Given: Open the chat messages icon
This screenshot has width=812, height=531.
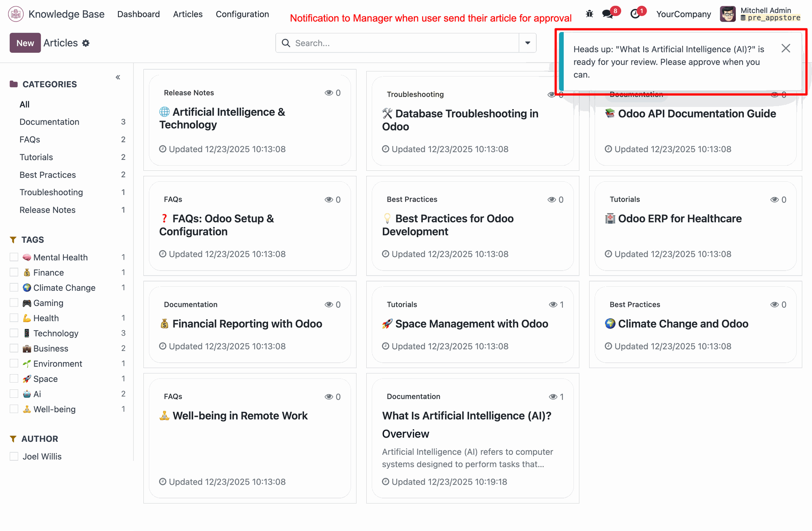Looking at the screenshot, I should point(608,14).
